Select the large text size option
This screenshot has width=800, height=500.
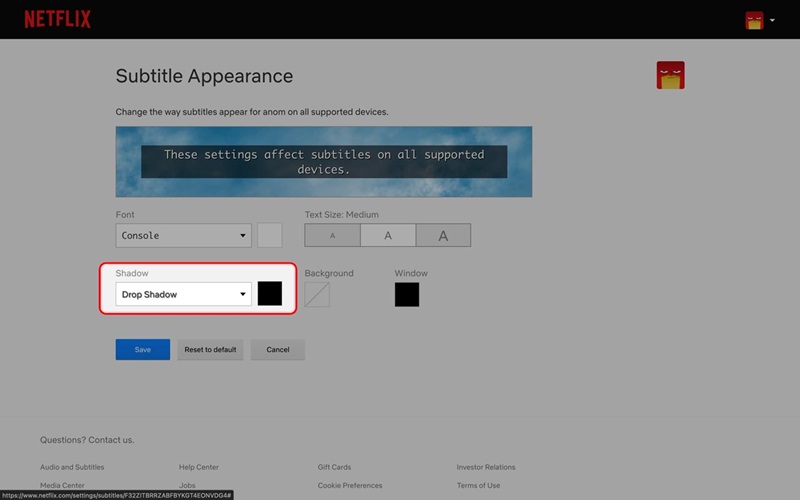pos(443,236)
